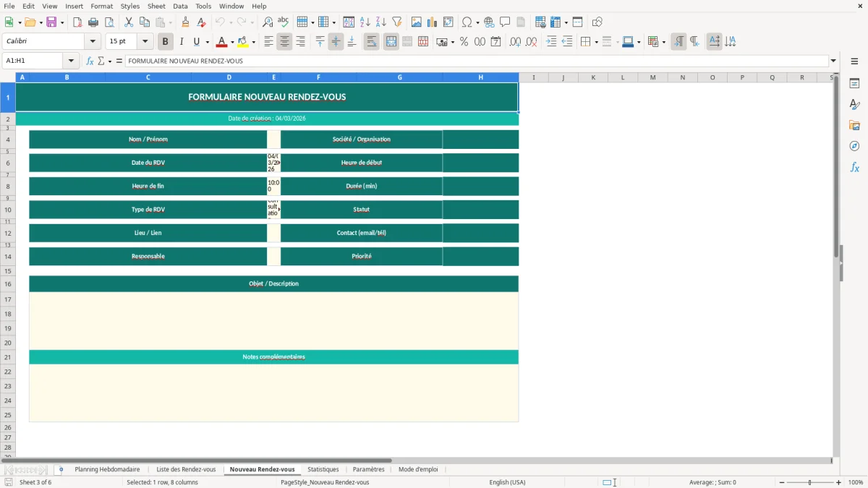Toggle Merge and Center Cells

391,42
